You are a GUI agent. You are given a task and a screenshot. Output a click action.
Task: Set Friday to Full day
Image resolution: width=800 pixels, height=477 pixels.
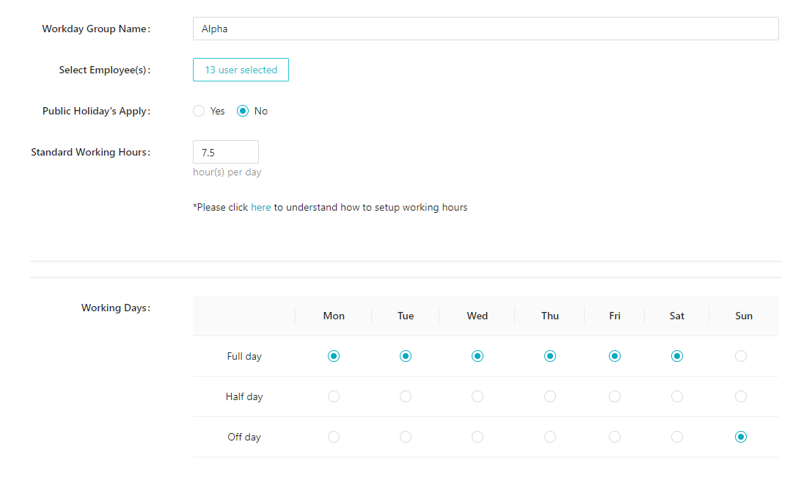pos(615,356)
